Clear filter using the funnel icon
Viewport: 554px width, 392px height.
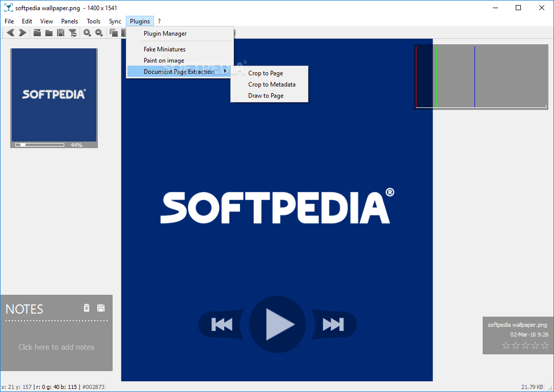point(72,33)
